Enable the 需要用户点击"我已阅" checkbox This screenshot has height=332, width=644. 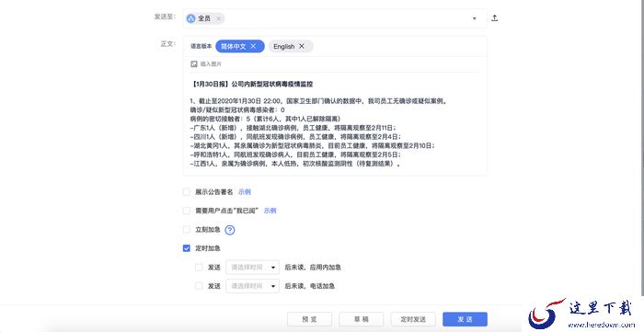(187, 211)
